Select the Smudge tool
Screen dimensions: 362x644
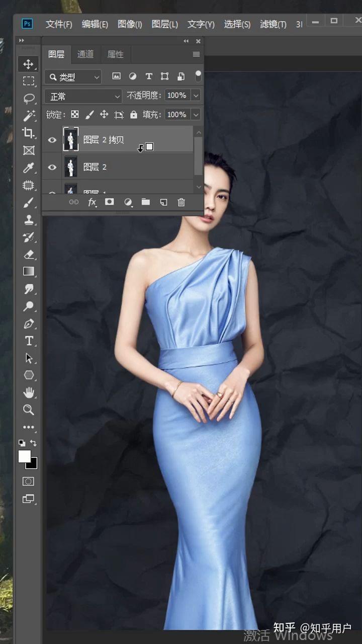[29, 289]
